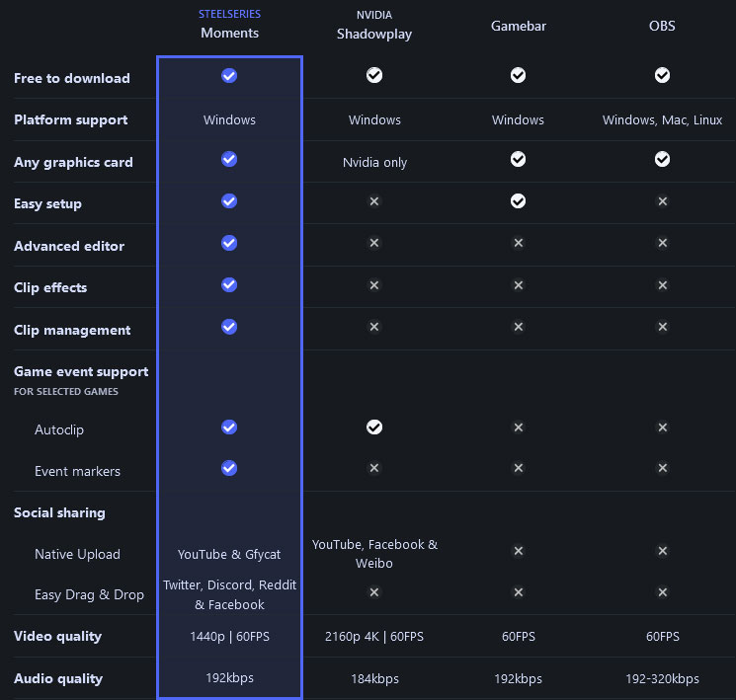Screen dimensions: 736x700
Task: Click OBS X mark in Easy Drag & Drop row
Action: pos(662,592)
